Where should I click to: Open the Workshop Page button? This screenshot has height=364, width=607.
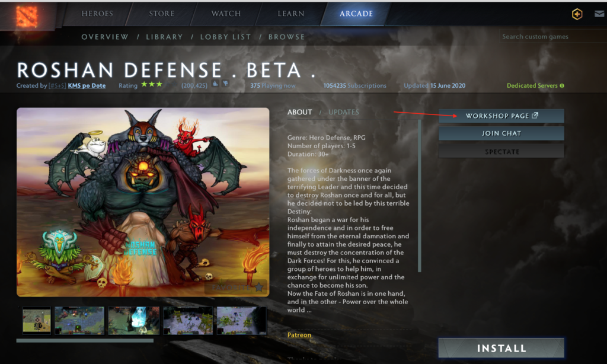501,116
